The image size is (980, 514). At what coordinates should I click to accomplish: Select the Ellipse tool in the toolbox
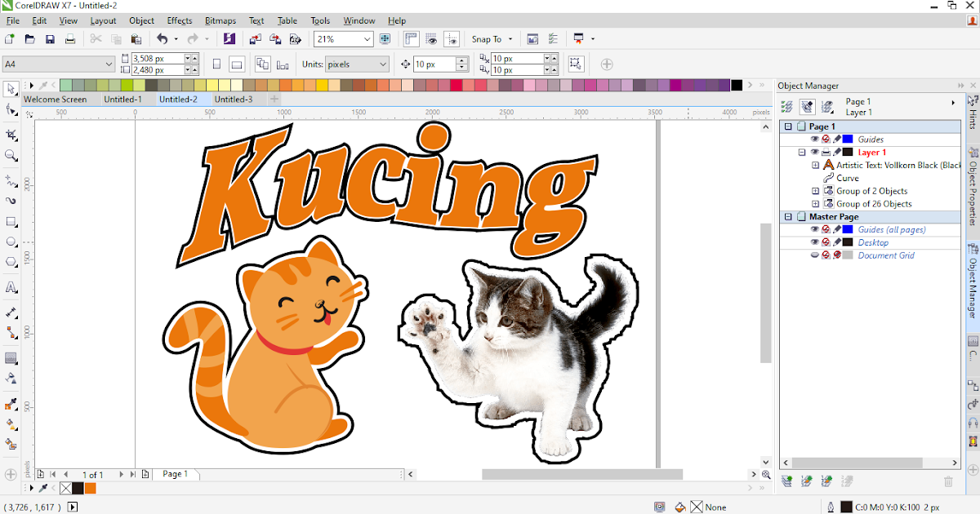11,241
